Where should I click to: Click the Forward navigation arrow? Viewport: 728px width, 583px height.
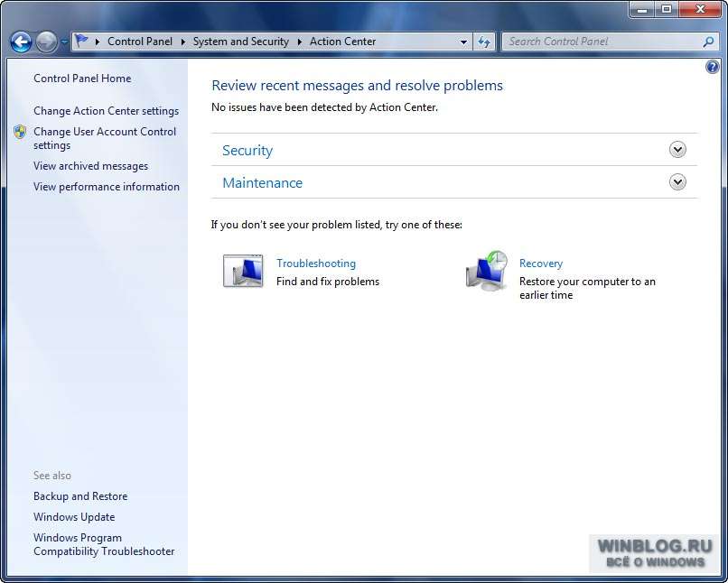(x=46, y=42)
